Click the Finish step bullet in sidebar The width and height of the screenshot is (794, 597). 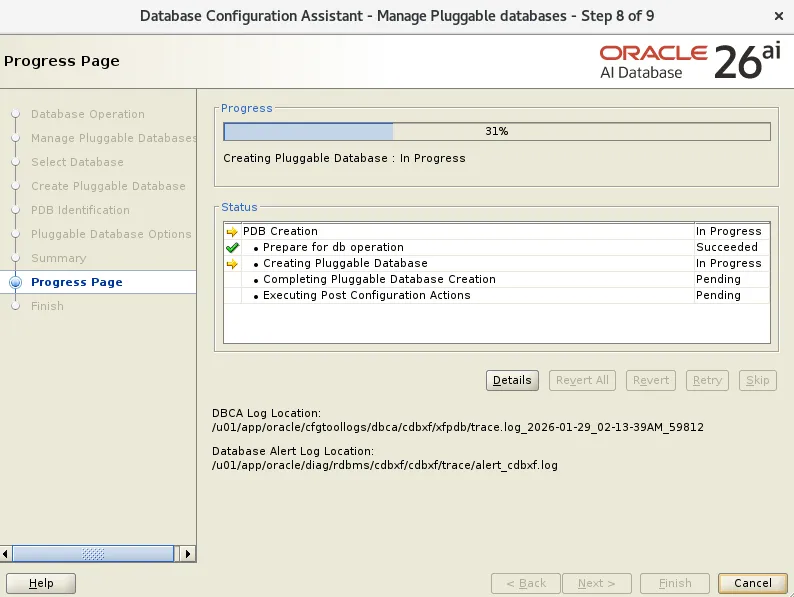pyautogui.click(x=16, y=306)
